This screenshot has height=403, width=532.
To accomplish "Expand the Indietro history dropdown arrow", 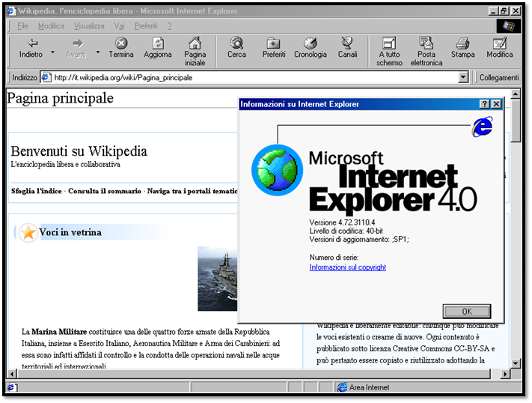I will pyautogui.click(x=52, y=52).
